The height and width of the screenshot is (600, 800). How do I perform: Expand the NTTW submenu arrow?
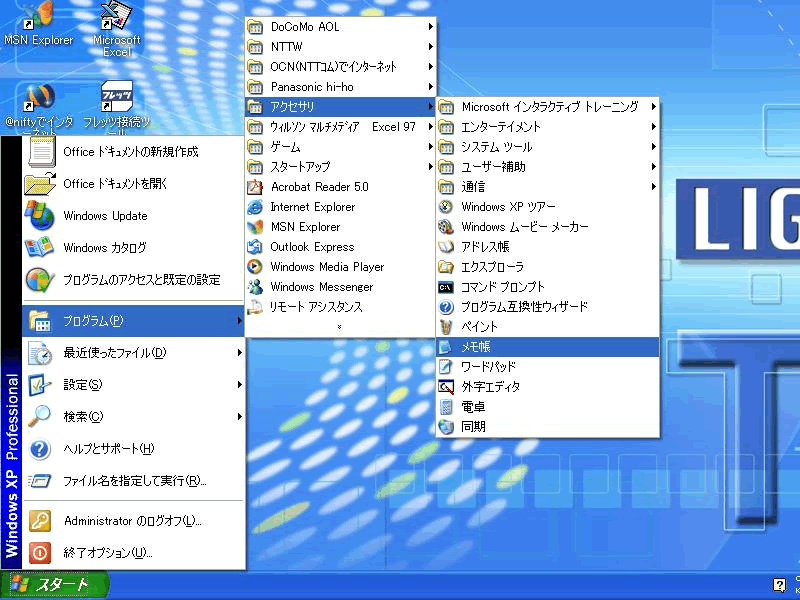(x=431, y=46)
